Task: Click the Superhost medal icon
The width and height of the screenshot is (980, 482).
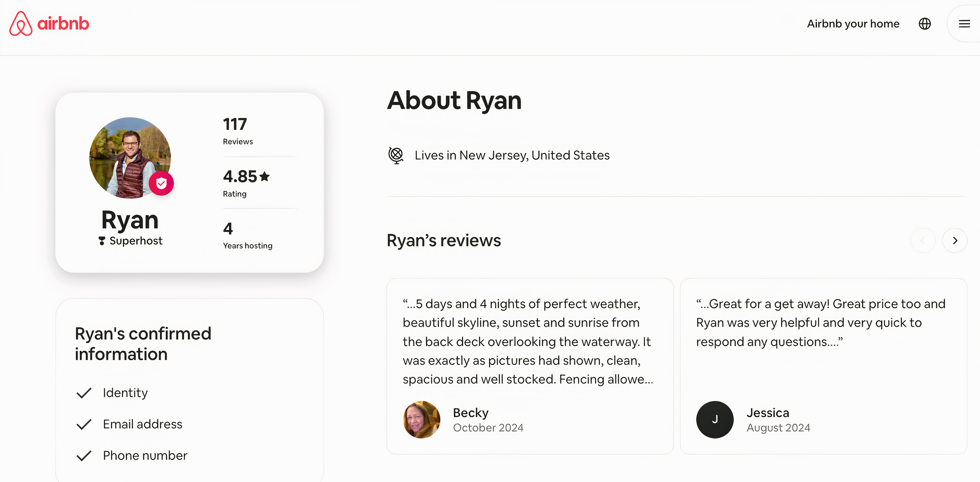Action: coord(102,241)
